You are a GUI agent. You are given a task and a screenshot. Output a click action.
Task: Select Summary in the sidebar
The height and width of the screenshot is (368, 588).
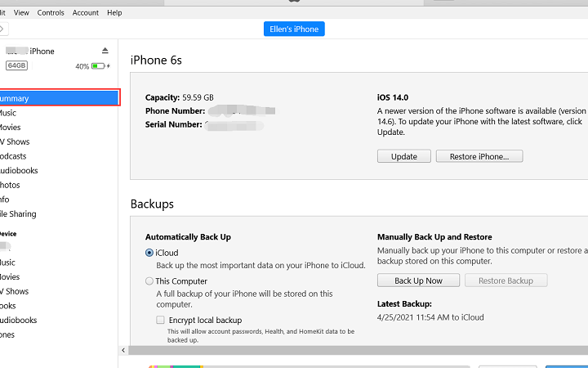pos(59,98)
